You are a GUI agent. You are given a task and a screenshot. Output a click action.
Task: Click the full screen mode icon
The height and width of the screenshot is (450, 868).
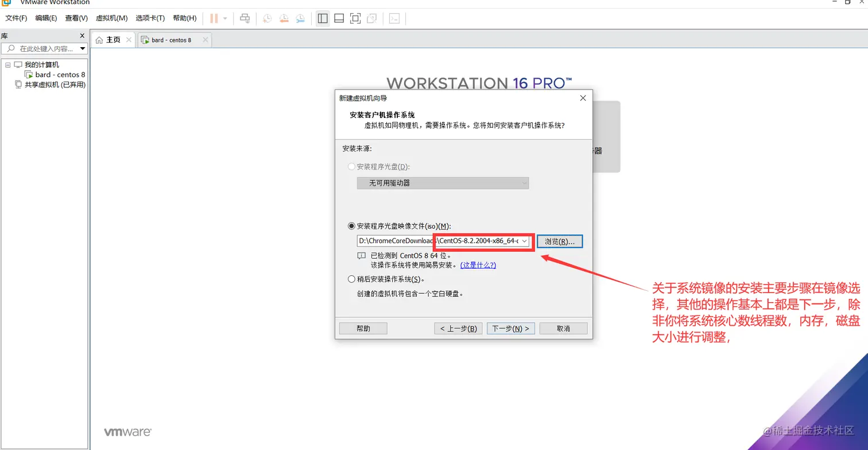355,18
